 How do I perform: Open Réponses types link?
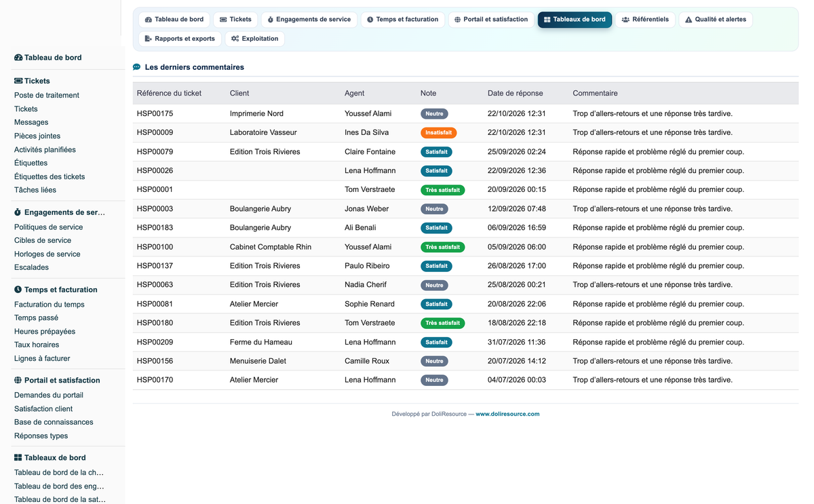[x=41, y=436]
